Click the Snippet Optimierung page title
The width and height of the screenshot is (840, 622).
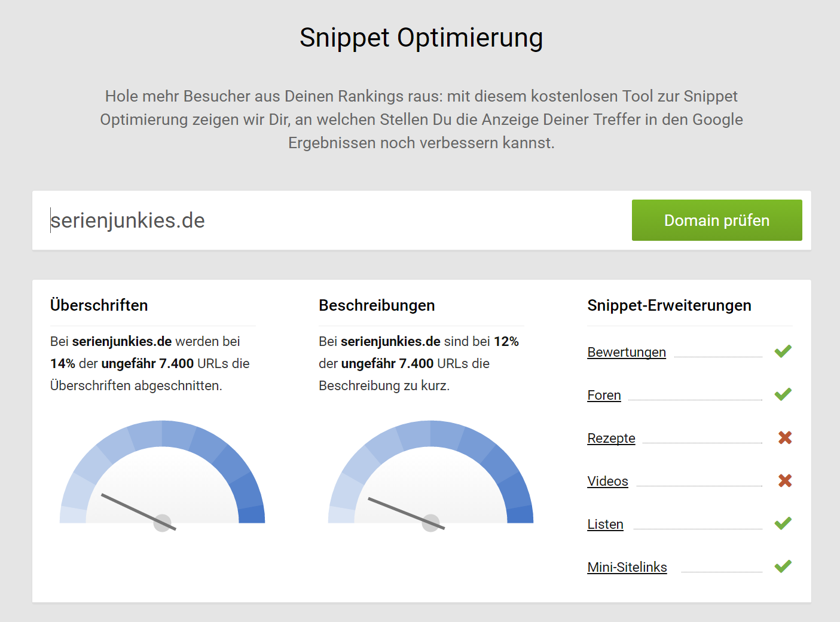click(421, 38)
